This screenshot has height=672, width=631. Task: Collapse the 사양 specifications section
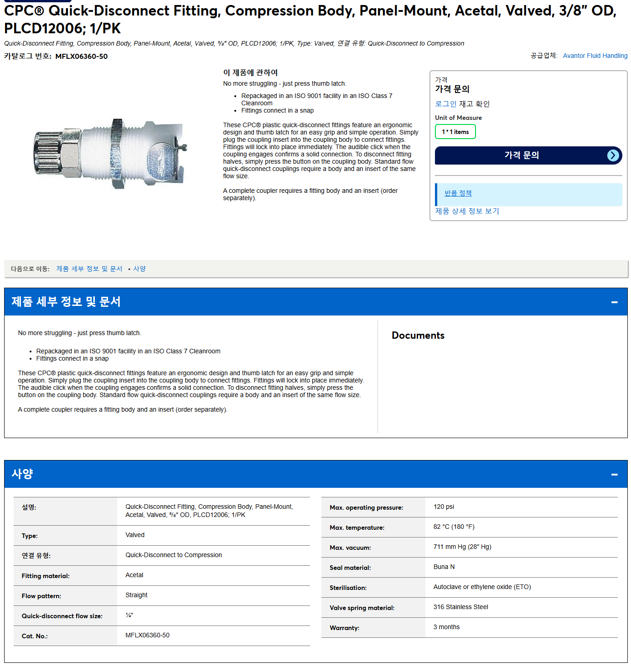pyautogui.click(x=614, y=474)
